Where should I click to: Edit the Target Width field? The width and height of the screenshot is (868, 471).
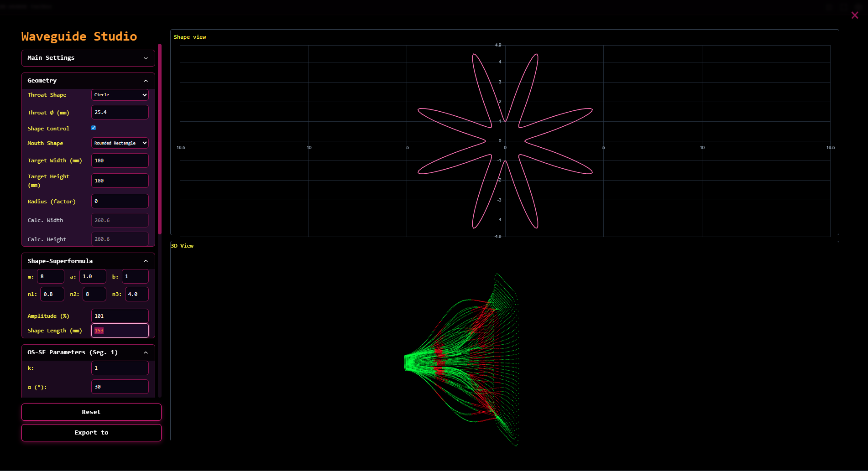pyautogui.click(x=120, y=160)
